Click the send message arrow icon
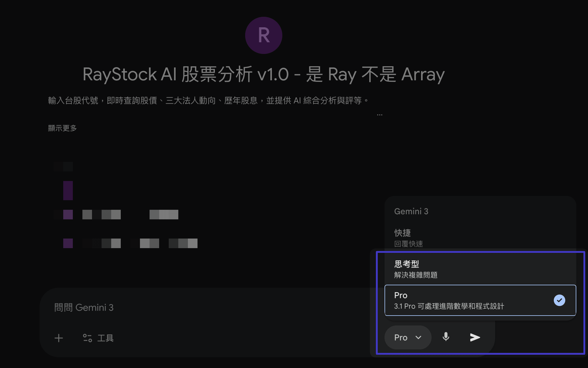This screenshot has height=368, width=588. coord(474,337)
